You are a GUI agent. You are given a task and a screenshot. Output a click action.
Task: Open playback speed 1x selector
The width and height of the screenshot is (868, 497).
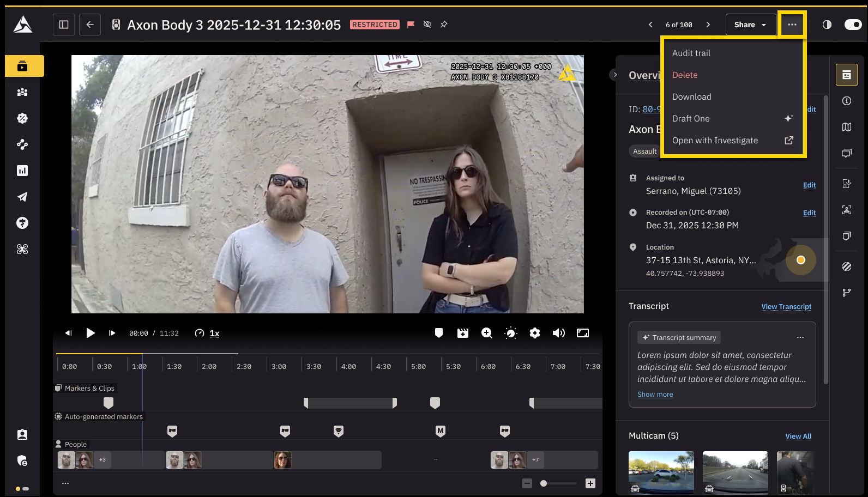click(214, 333)
